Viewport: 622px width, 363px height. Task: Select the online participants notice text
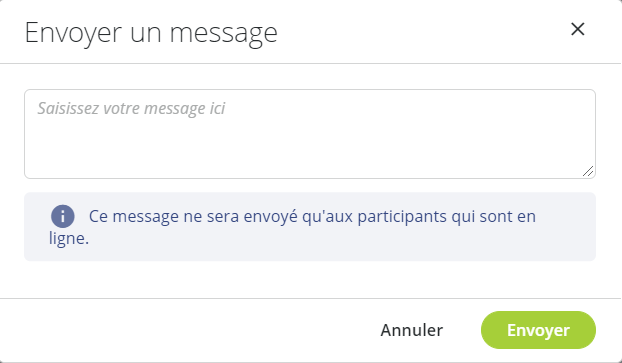[x=292, y=227]
